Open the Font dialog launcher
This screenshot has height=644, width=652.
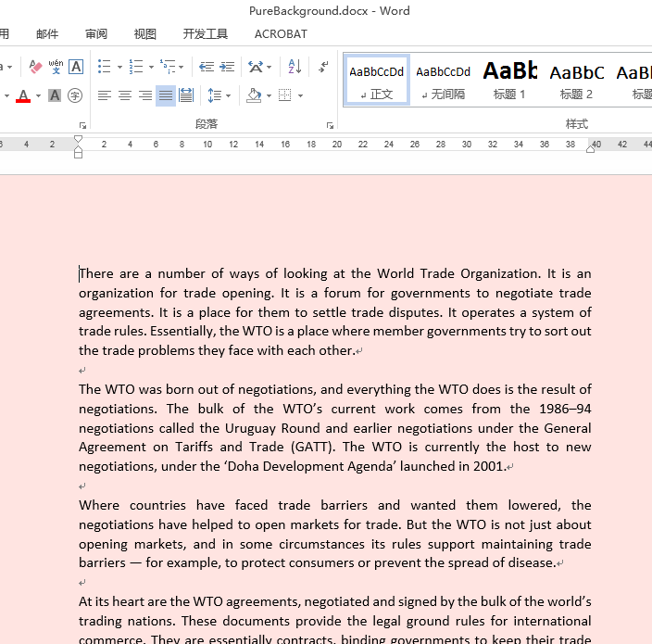82,125
